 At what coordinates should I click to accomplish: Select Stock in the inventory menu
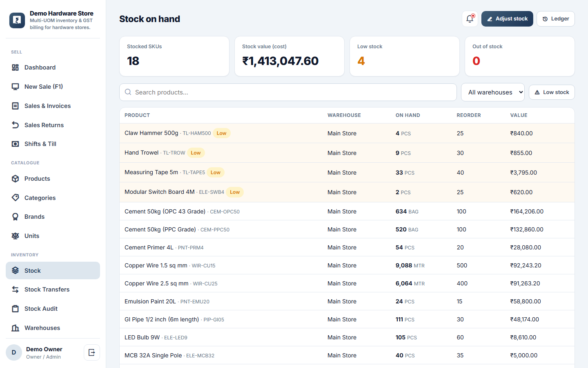[x=53, y=271]
